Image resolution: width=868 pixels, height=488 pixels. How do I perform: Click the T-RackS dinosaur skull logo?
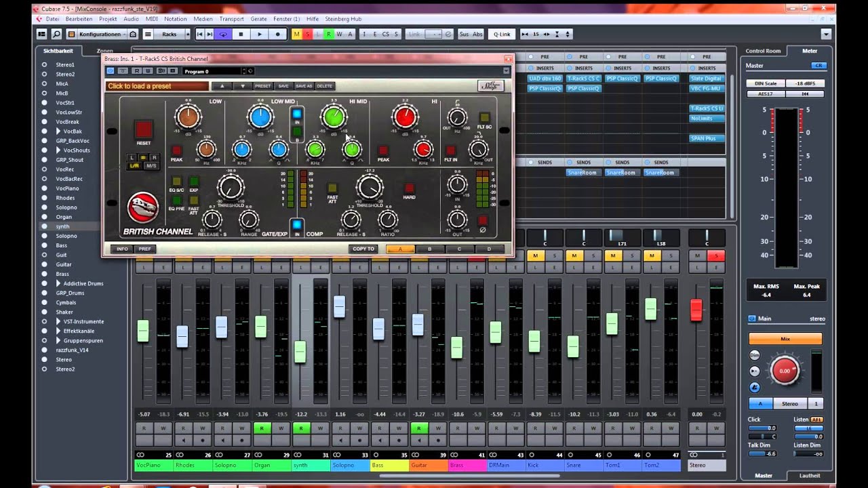[143, 208]
